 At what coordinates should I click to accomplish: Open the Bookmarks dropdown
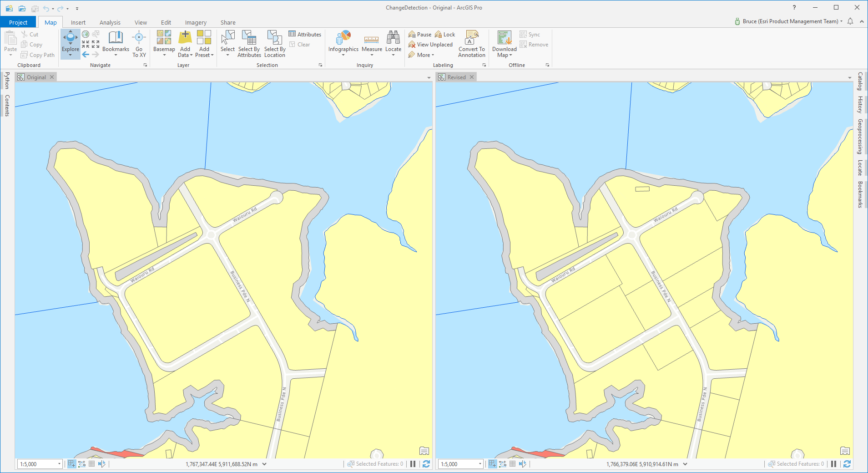[x=116, y=55]
